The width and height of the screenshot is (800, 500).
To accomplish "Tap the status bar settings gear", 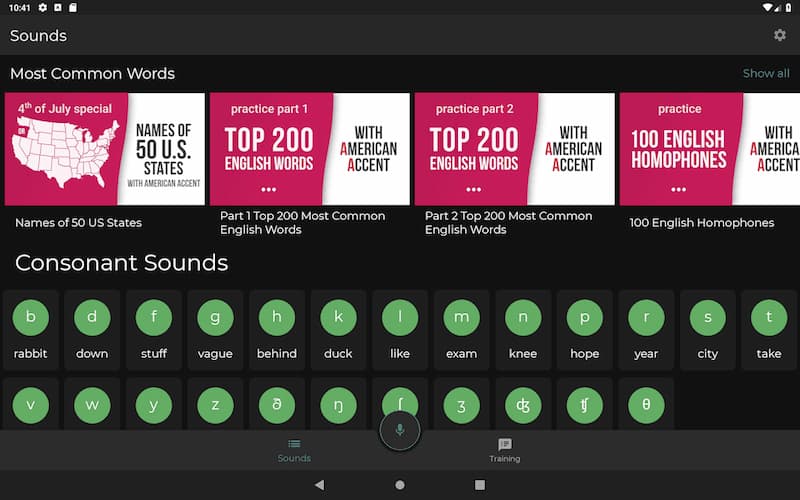I will click(x=43, y=8).
